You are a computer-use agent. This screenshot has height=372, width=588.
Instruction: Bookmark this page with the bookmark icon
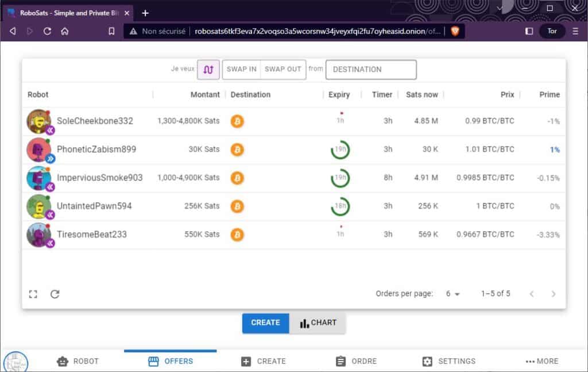click(x=111, y=31)
